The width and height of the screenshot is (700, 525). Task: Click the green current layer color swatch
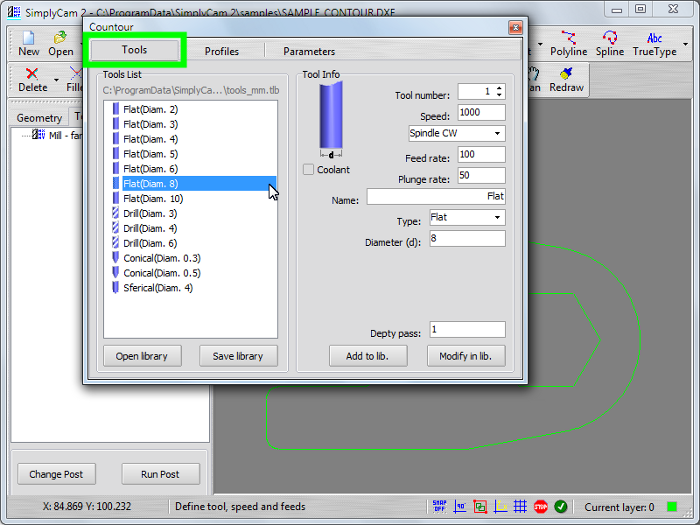672,507
